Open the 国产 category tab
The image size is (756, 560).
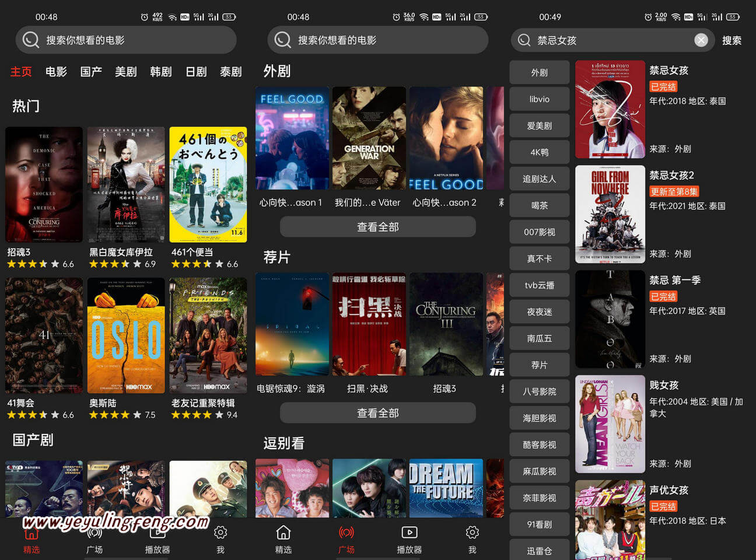pos(91,72)
